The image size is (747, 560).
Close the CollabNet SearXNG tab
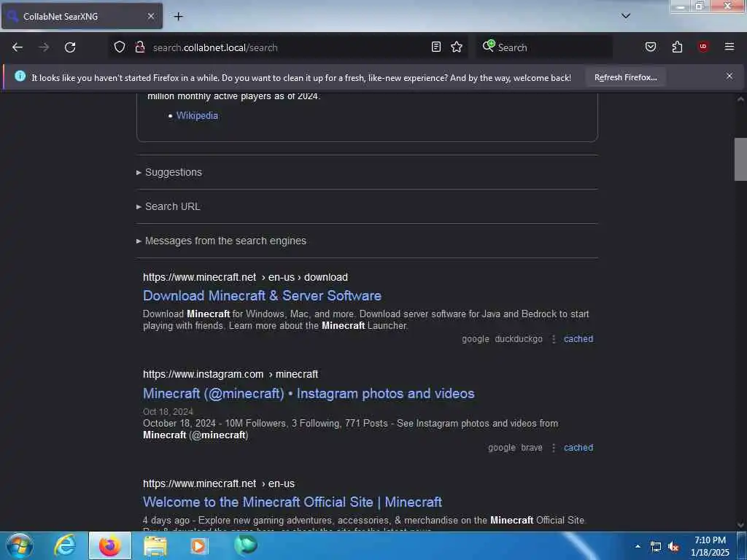(151, 16)
